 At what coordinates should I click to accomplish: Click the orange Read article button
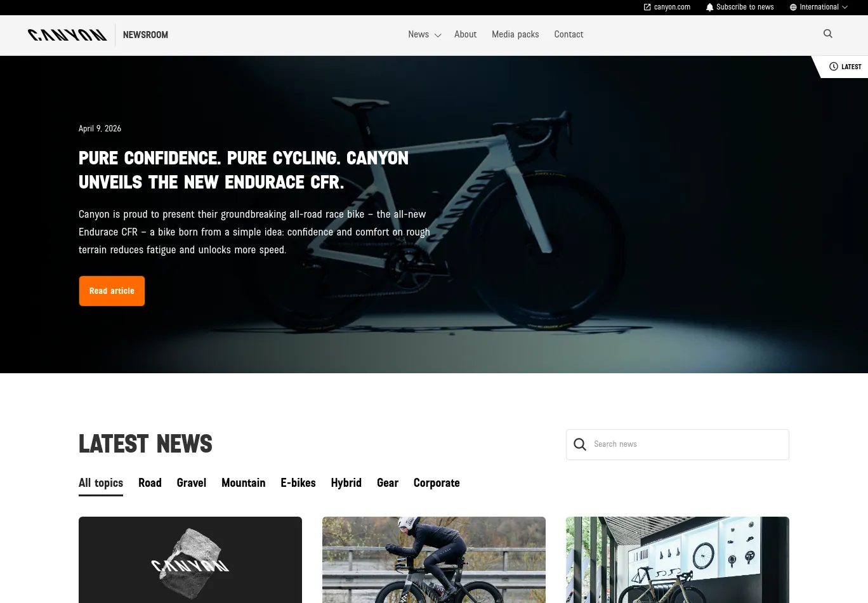point(112,291)
